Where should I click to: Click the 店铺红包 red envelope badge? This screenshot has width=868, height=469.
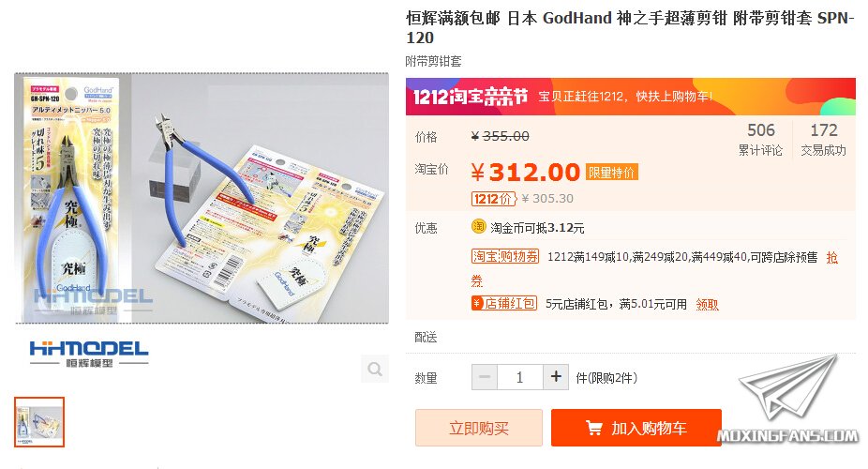[x=504, y=303]
